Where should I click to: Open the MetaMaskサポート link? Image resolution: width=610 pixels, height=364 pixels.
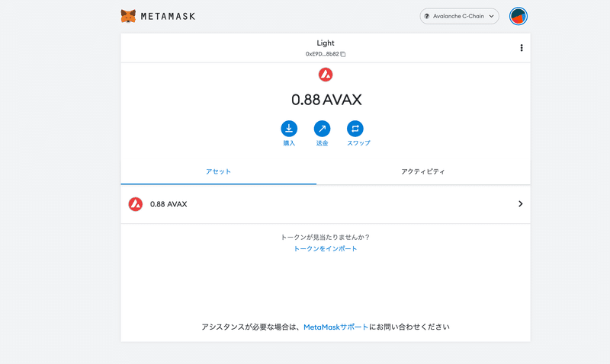pyautogui.click(x=335, y=327)
